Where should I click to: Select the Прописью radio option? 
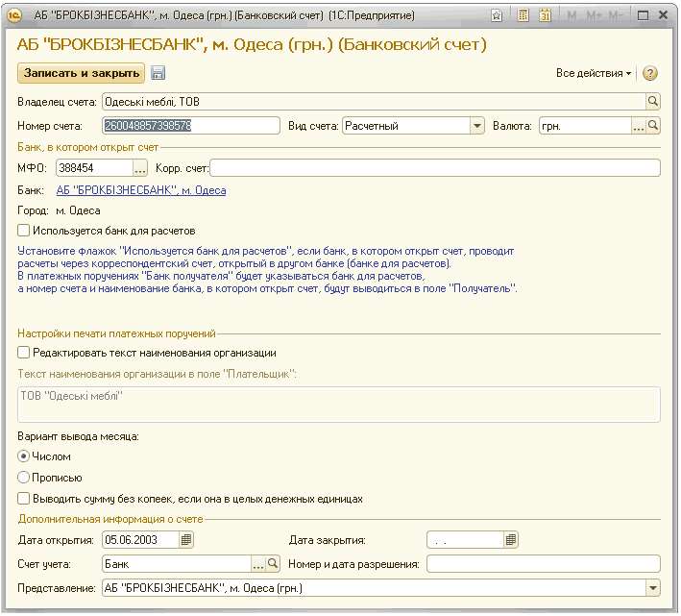click(x=24, y=478)
